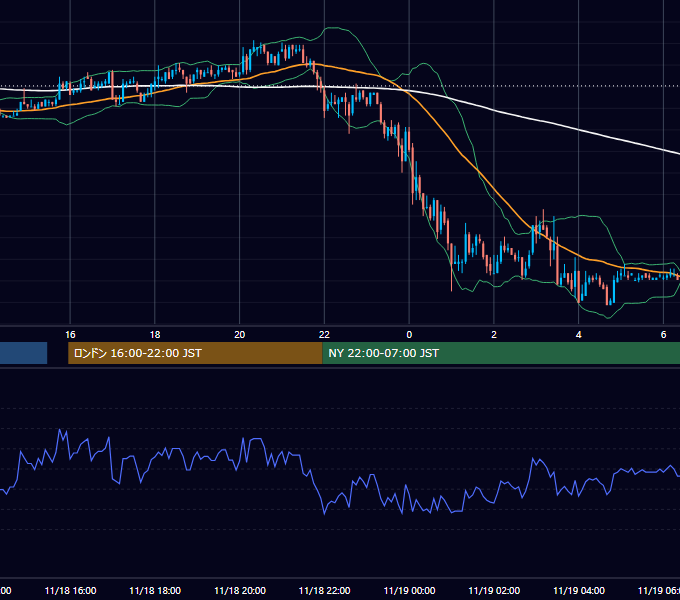Click the 11/18 16:00 date label
680x600 pixels.
click(x=70, y=590)
